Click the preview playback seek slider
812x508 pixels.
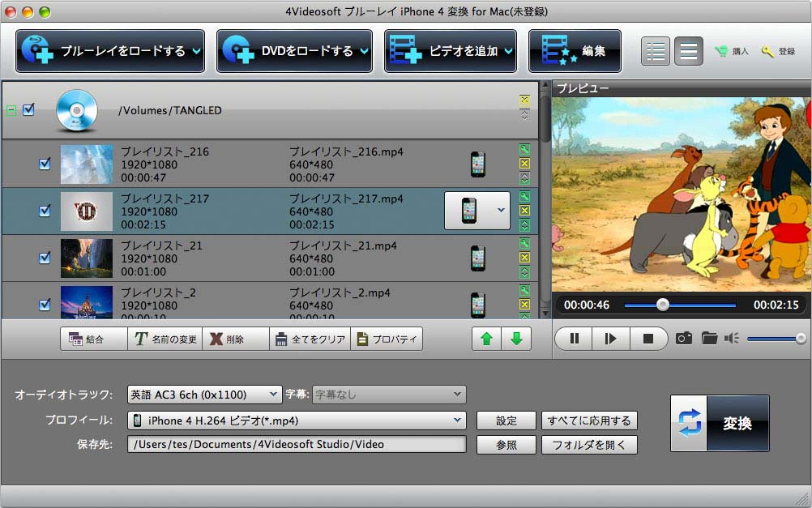(x=679, y=305)
